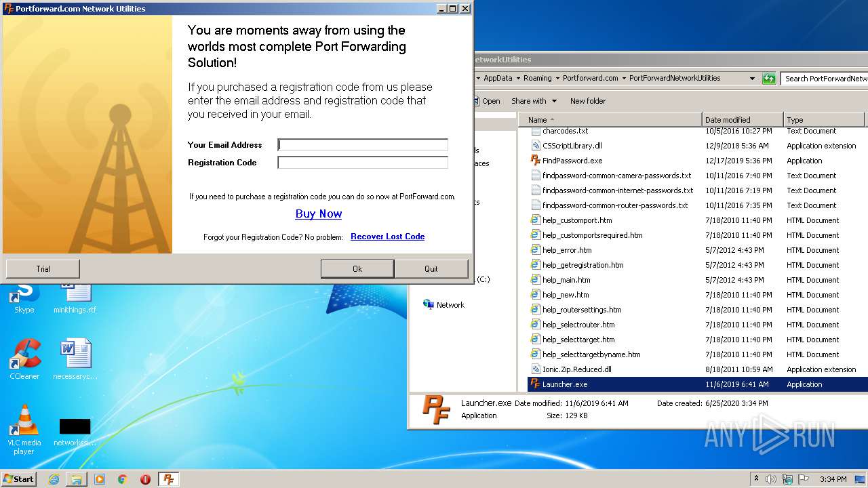
Task: Confirm registration with Ok button
Action: pyautogui.click(x=357, y=269)
